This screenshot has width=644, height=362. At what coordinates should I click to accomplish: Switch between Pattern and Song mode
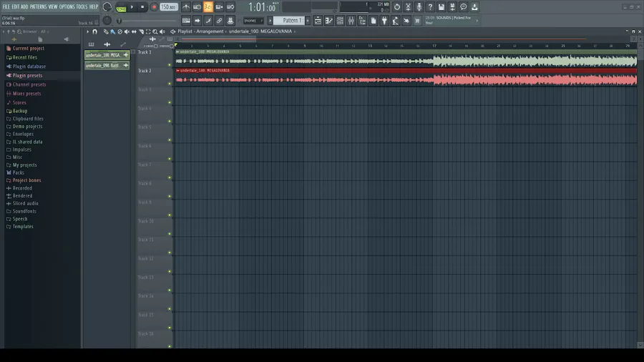(x=121, y=7)
